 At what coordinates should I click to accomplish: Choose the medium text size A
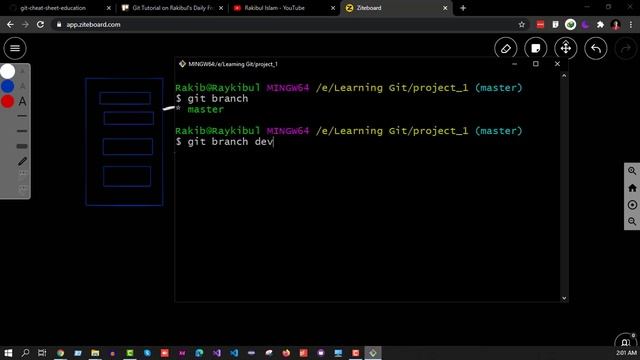[22, 86]
